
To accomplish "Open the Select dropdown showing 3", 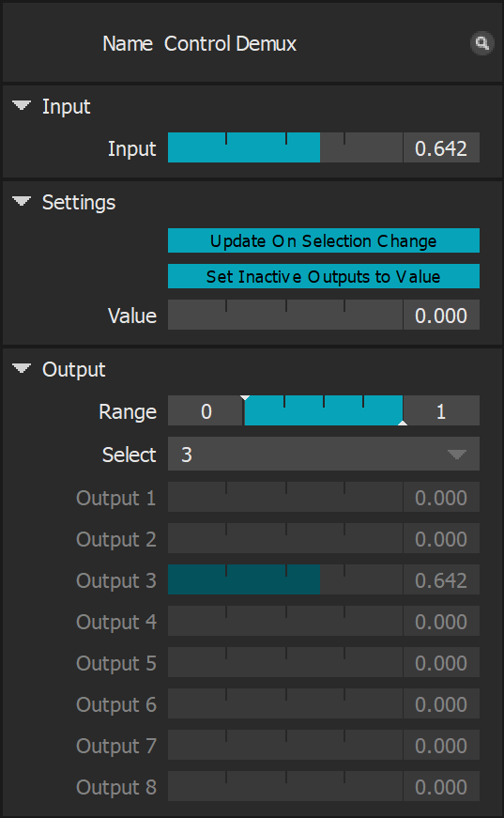I will [x=323, y=454].
